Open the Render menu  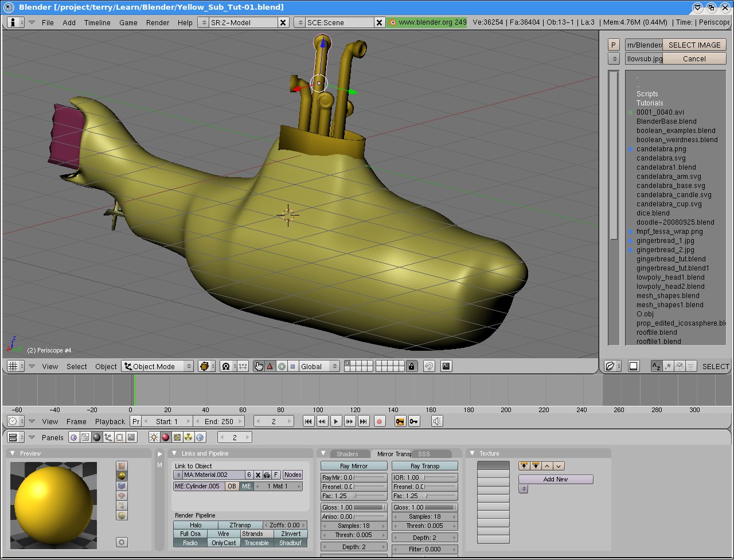(157, 23)
